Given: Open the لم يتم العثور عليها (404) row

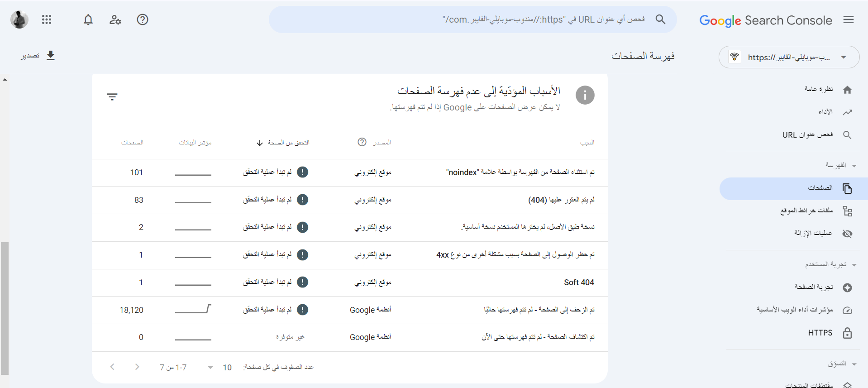Looking at the screenshot, I should tap(350, 200).
